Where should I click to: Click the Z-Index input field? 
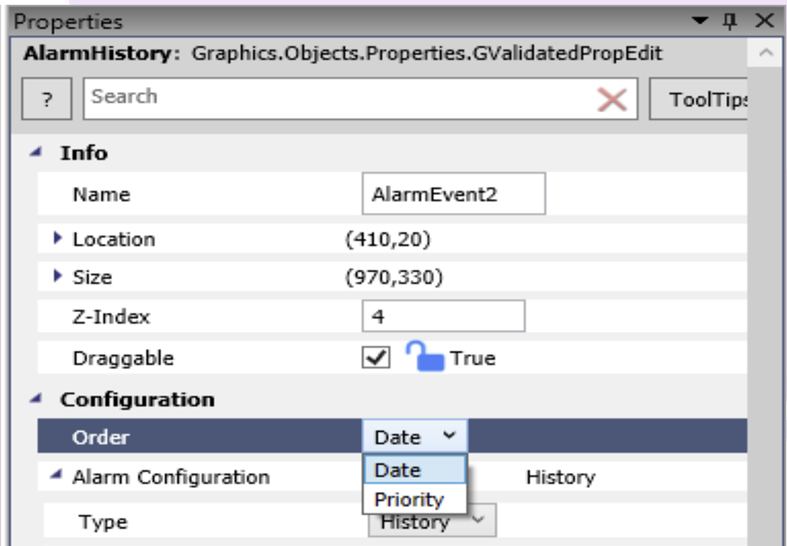[x=442, y=317]
